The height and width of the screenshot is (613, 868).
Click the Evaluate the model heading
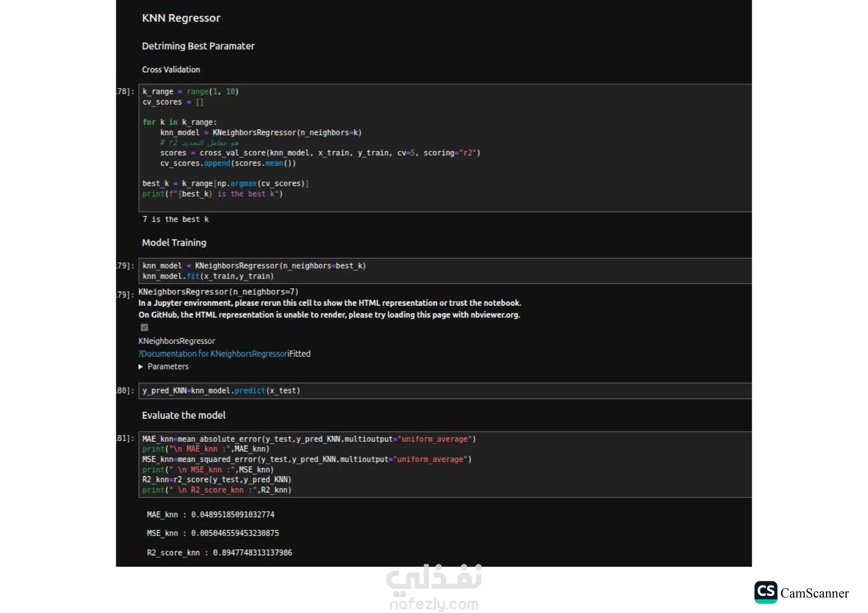click(184, 415)
